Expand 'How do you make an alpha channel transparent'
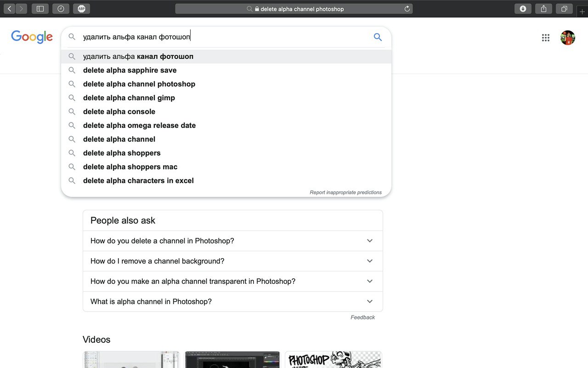The height and width of the screenshot is (368, 588). click(x=232, y=281)
